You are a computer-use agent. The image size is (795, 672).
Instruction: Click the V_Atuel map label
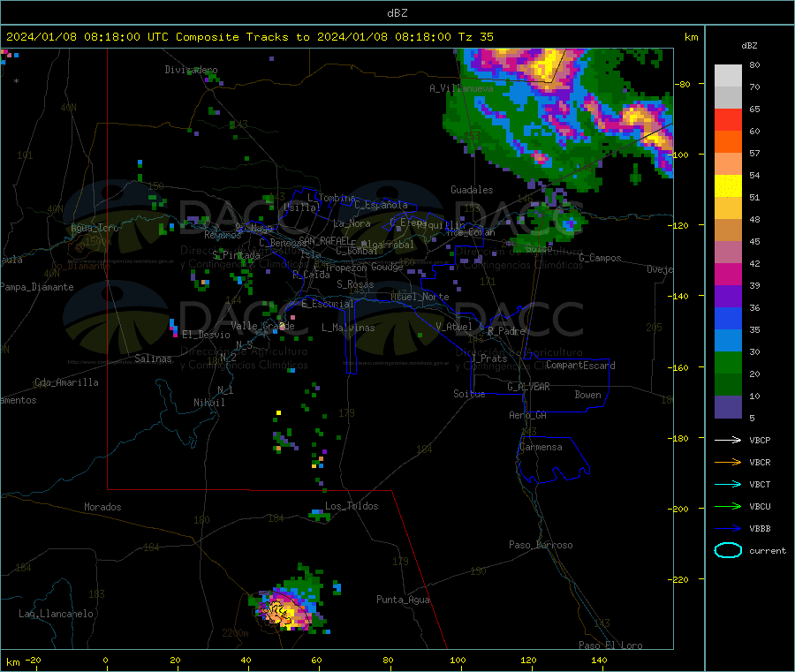pos(454,327)
